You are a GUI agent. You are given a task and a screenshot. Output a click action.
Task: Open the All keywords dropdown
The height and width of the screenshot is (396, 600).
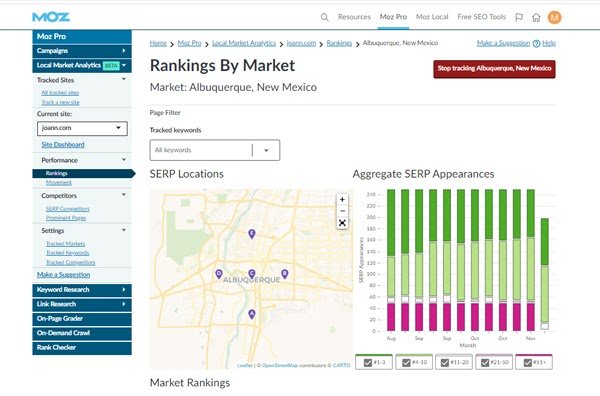click(215, 150)
